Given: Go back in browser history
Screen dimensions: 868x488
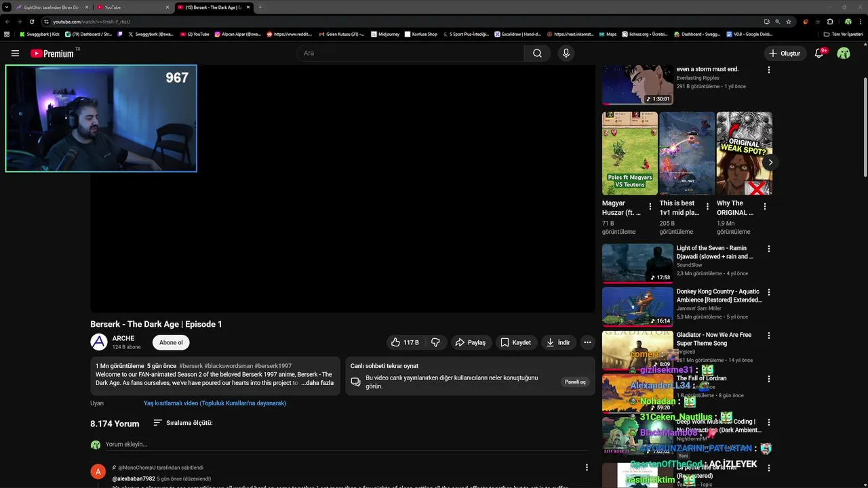Looking at the screenshot, I should click(x=7, y=22).
